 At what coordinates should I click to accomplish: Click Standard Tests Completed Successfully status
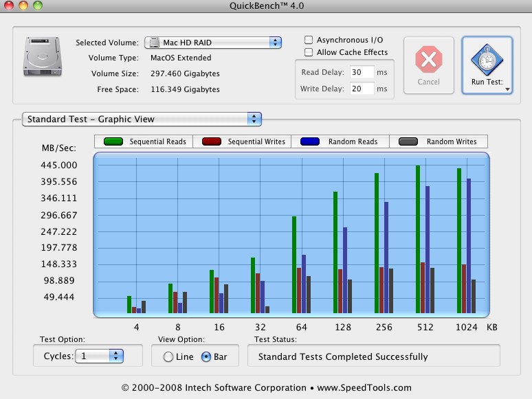tap(343, 356)
